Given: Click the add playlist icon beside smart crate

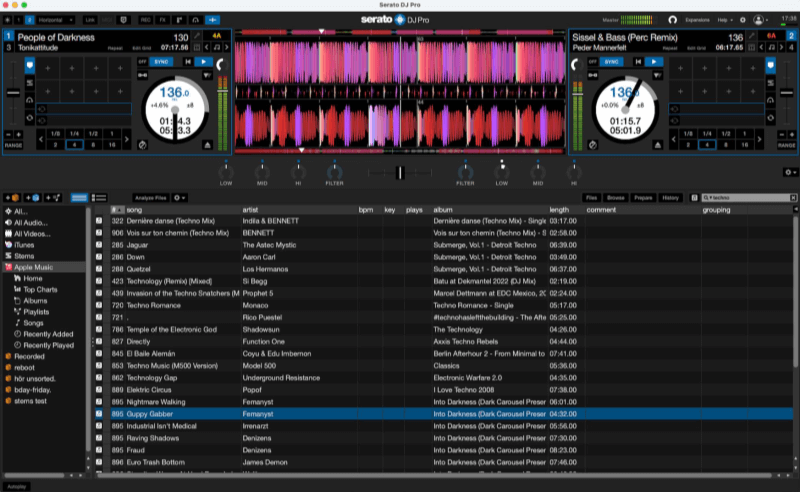Looking at the screenshot, I should coord(53,198).
